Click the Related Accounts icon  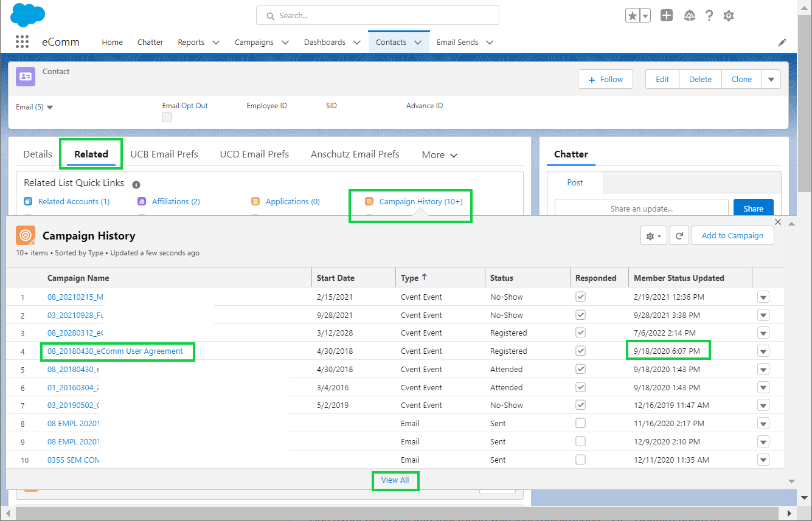tap(28, 201)
